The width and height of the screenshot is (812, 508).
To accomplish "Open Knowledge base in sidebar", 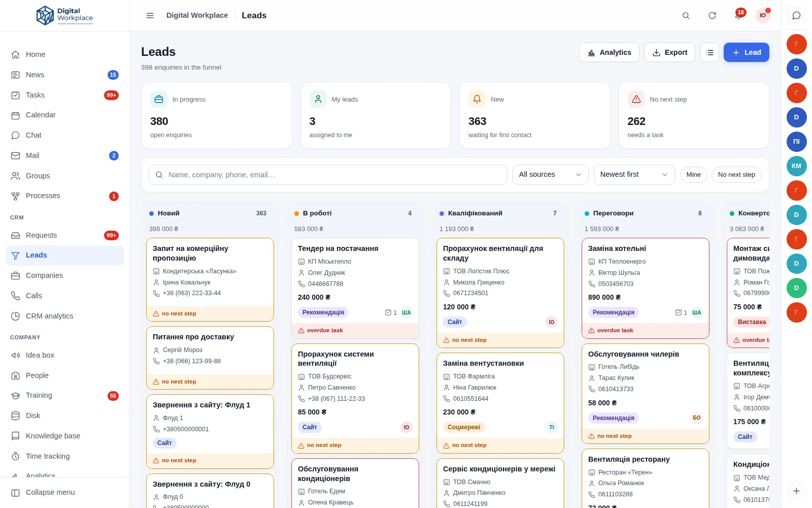I will (x=65, y=436).
